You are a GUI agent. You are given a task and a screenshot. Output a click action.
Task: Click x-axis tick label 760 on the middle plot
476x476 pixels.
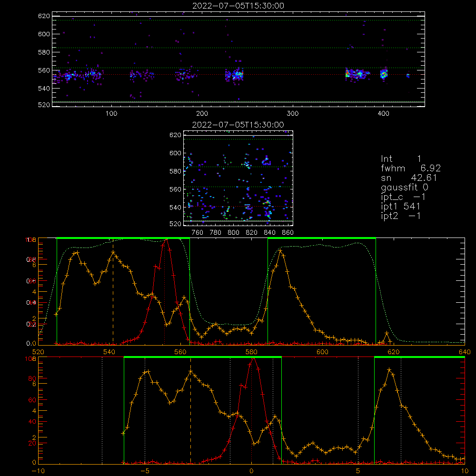pos(198,233)
